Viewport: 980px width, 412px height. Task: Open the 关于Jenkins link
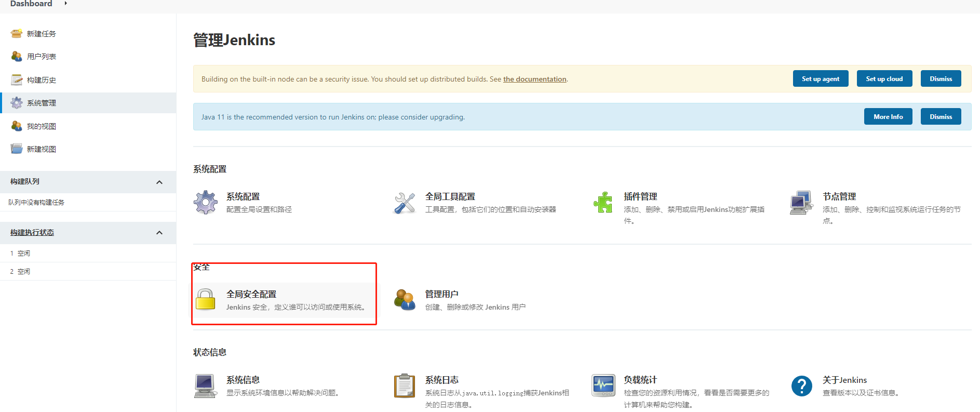coord(845,380)
